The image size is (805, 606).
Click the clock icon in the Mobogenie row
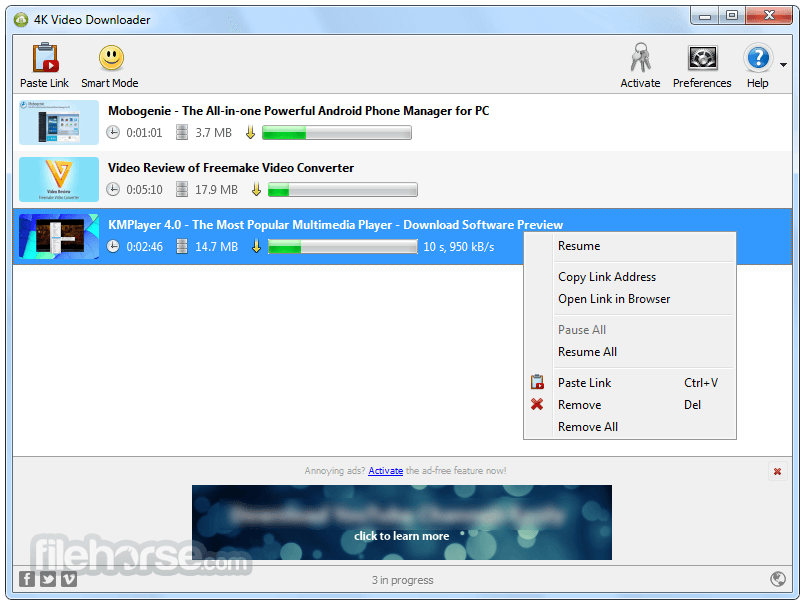click(113, 132)
